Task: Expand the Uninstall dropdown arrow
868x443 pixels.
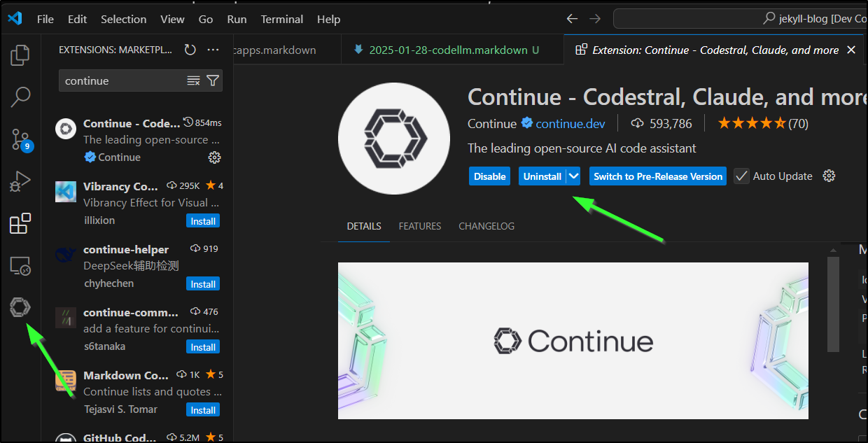Action: point(574,176)
